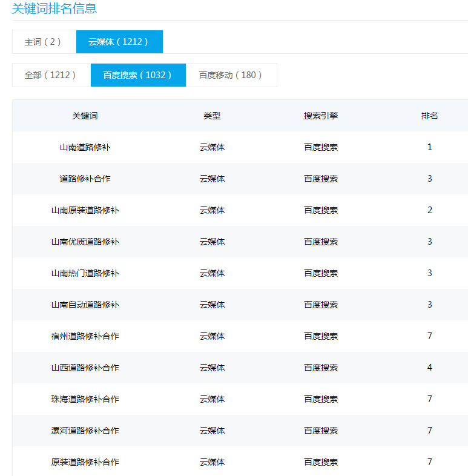Screen dimensions: 468x476
Task: Click 百度搜索 cell in 山南热门道路修补 row
Action: pos(321,274)
